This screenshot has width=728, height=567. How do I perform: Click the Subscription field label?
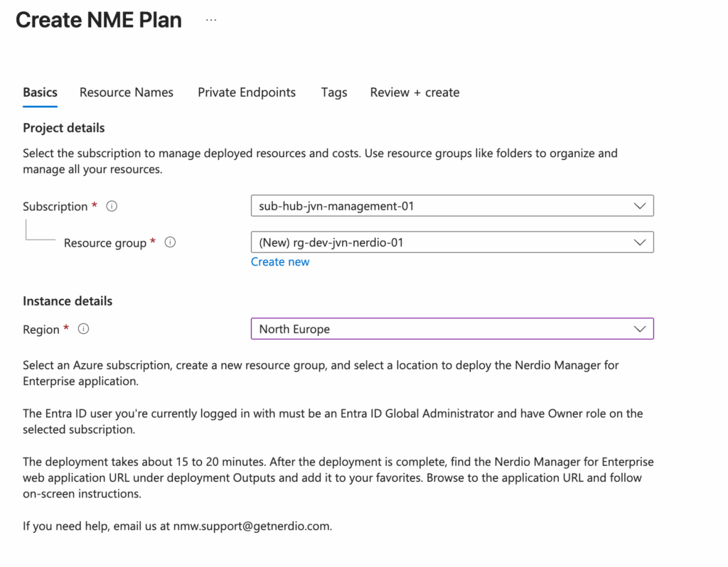[55, 207]
